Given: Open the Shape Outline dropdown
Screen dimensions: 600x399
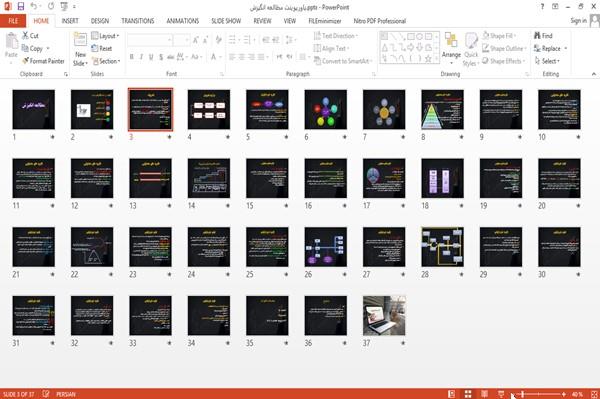Looking at the screenshot, I should tap(504, 48).
